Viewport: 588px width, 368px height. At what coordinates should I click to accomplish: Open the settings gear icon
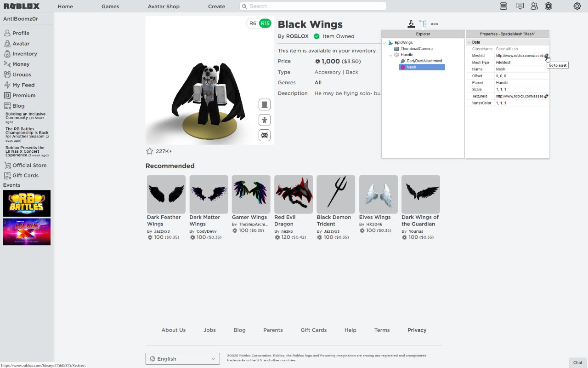[577, 6]
